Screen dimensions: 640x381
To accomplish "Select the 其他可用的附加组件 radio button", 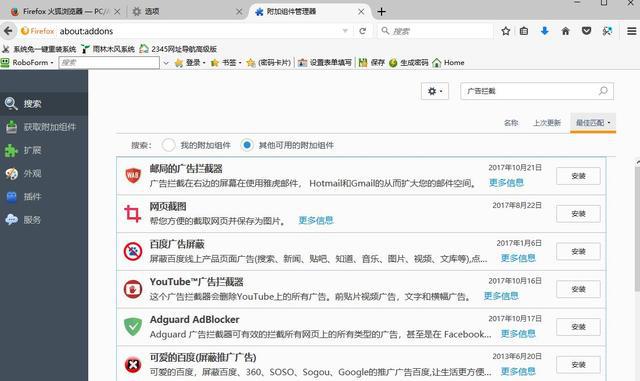I will tap(247, 145).
